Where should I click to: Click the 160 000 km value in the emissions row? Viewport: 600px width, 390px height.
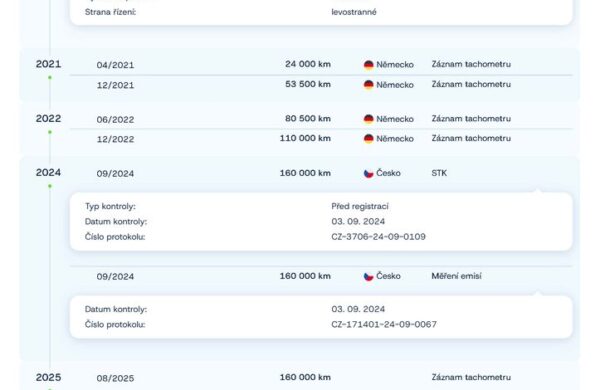click(305, 276)
